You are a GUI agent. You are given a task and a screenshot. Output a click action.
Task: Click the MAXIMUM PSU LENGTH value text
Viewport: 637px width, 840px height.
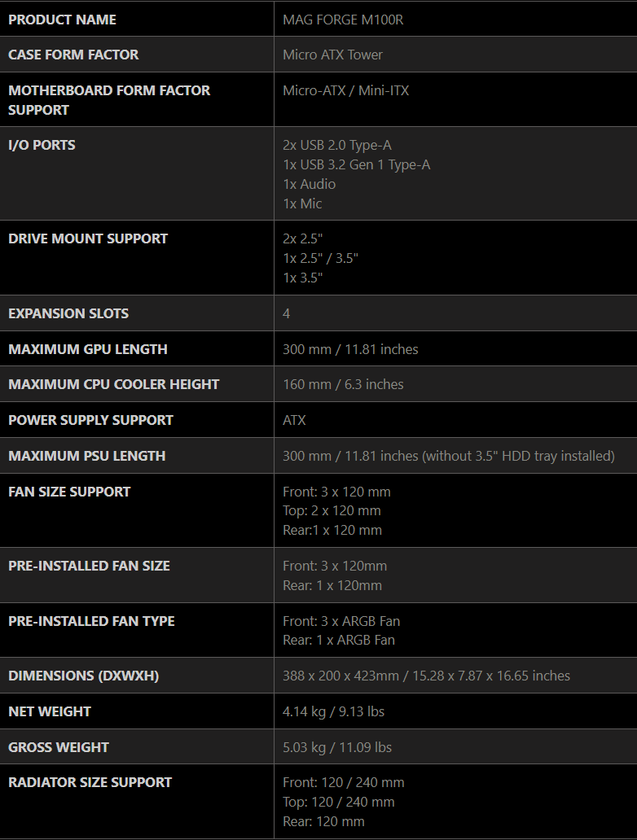pos(448,456)
